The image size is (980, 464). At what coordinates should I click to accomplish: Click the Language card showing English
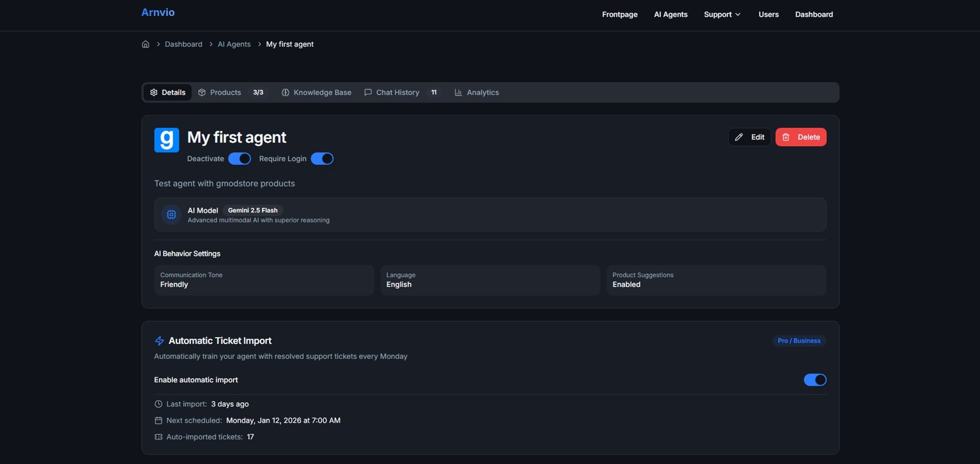490,280
